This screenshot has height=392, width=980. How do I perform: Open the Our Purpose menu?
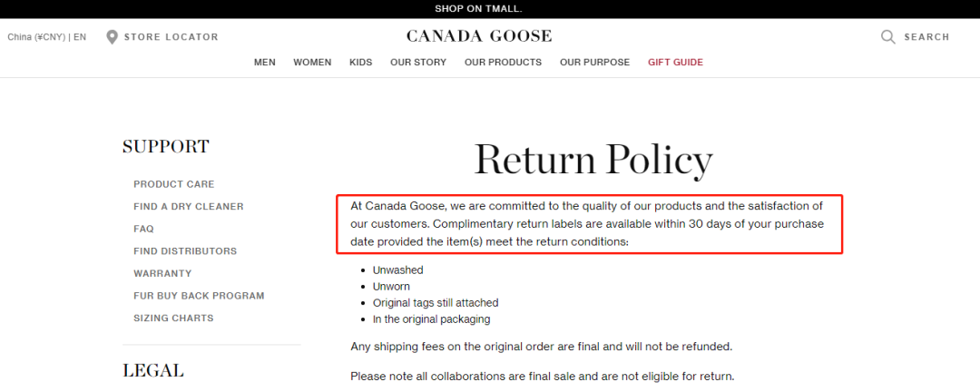pos(594,63)
